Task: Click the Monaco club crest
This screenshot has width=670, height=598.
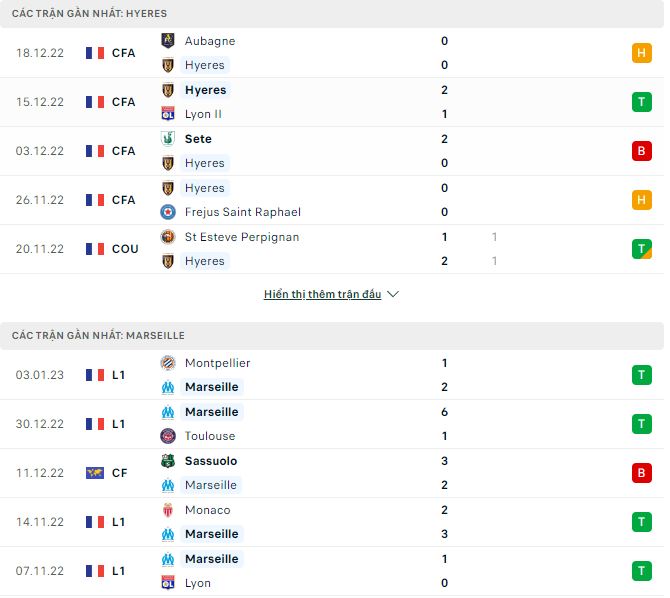Action: [x=168, y=510]
